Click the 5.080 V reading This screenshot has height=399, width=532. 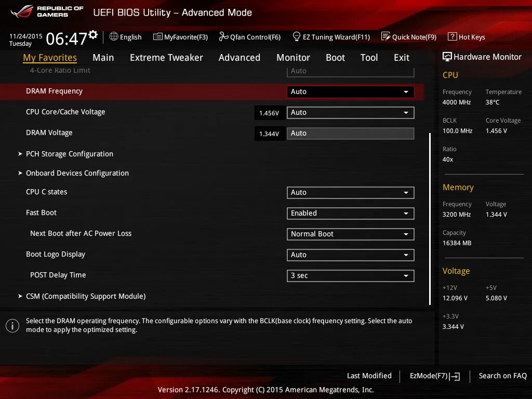[x=496, y=298]
